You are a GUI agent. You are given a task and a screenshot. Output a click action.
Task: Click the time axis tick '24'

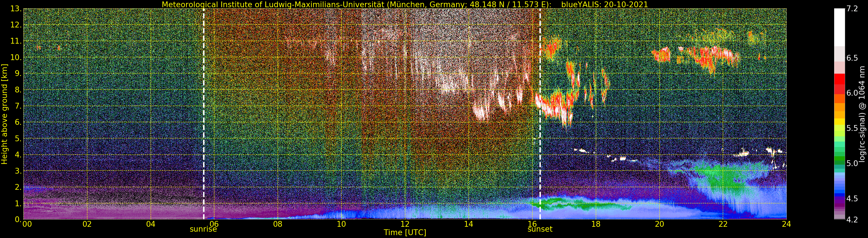786,224
